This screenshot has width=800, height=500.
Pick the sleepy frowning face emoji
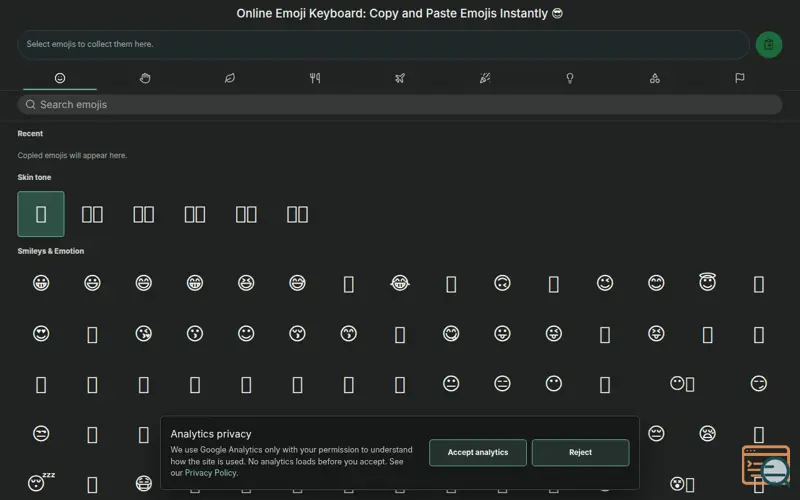pyautogui.click(x=708, y=434)
